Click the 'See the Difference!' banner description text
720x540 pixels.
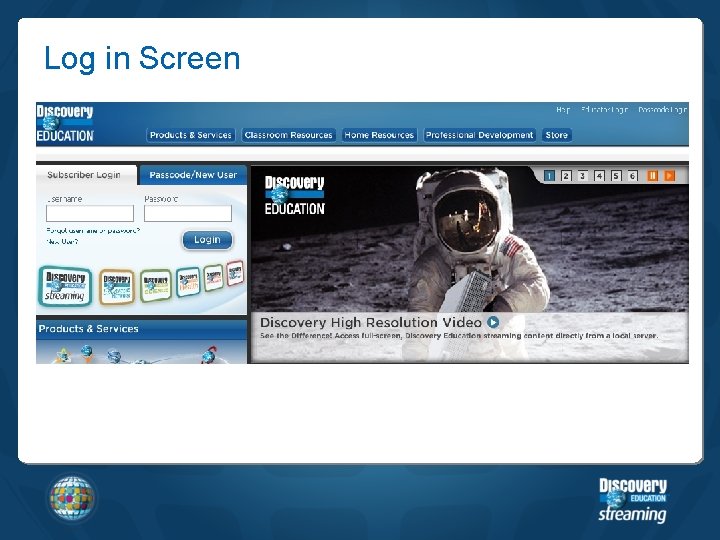point(459,336)
